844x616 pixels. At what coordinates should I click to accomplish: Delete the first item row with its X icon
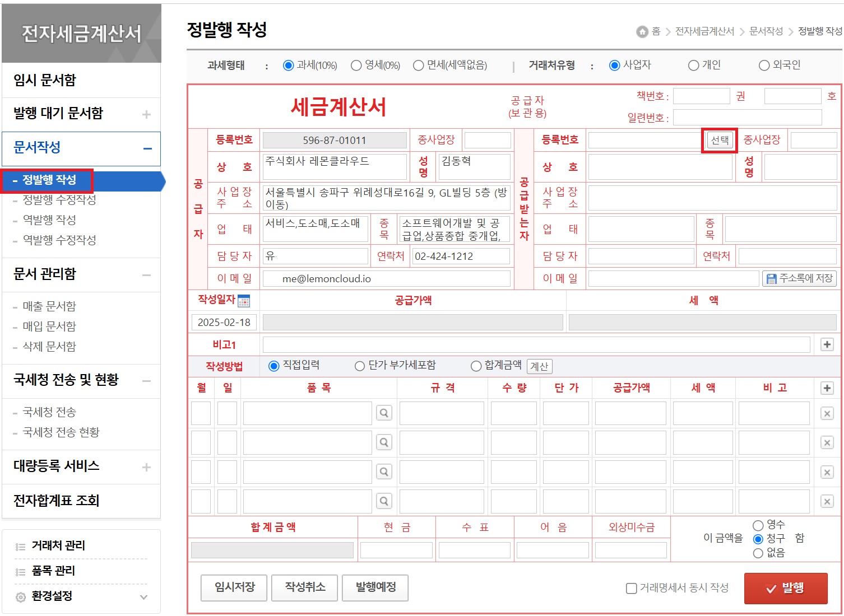tap(827, 413)
